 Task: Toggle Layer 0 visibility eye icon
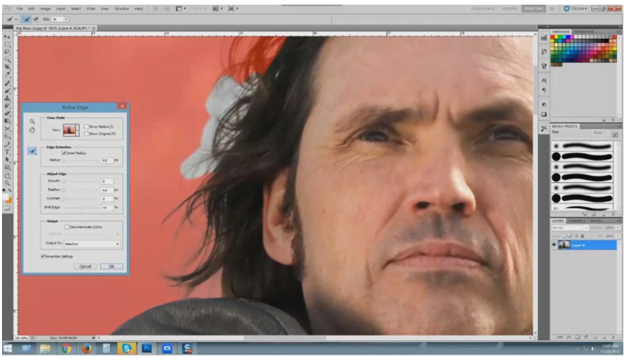coord(554,245)
